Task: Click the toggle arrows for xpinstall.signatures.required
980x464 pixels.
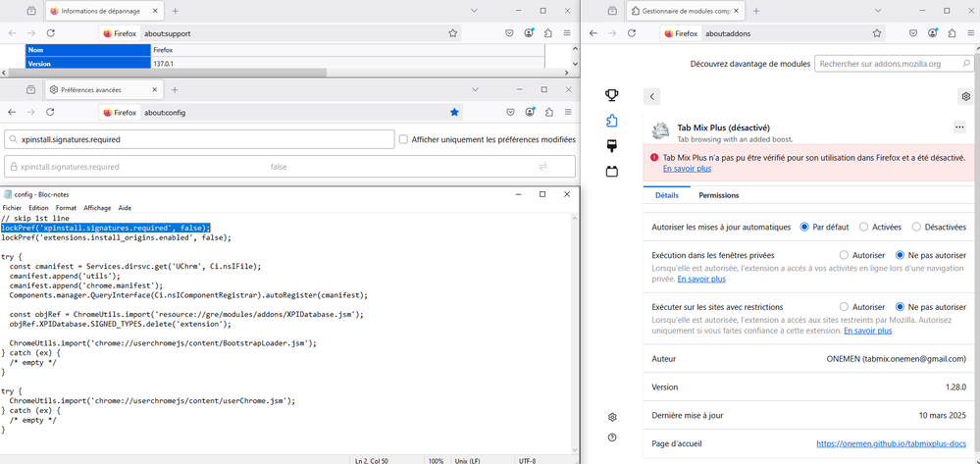Action: click(542, 167)
